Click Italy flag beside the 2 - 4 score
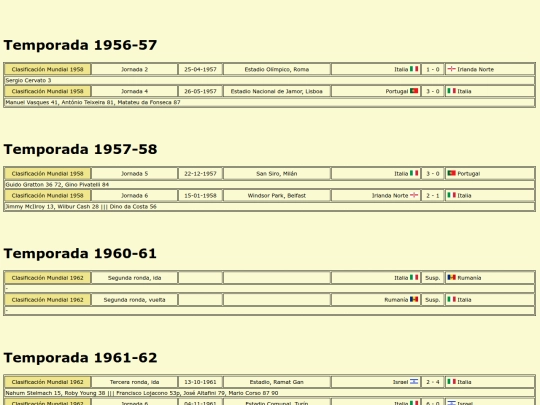 tap(451, 382)
